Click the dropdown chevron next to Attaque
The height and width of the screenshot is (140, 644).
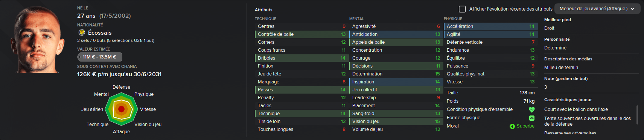coord(632,9)
